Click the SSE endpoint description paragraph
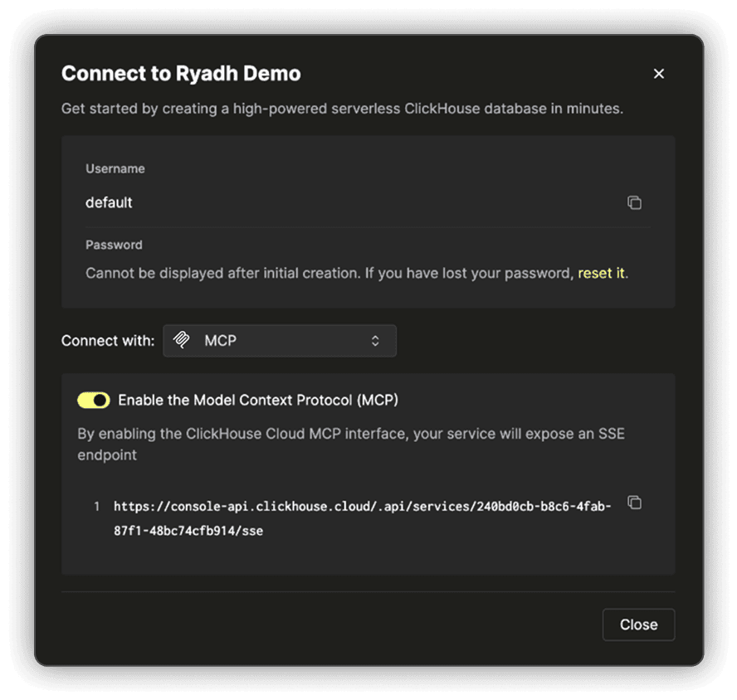This screenshot has height=700, width=737. tap(351, 444)
